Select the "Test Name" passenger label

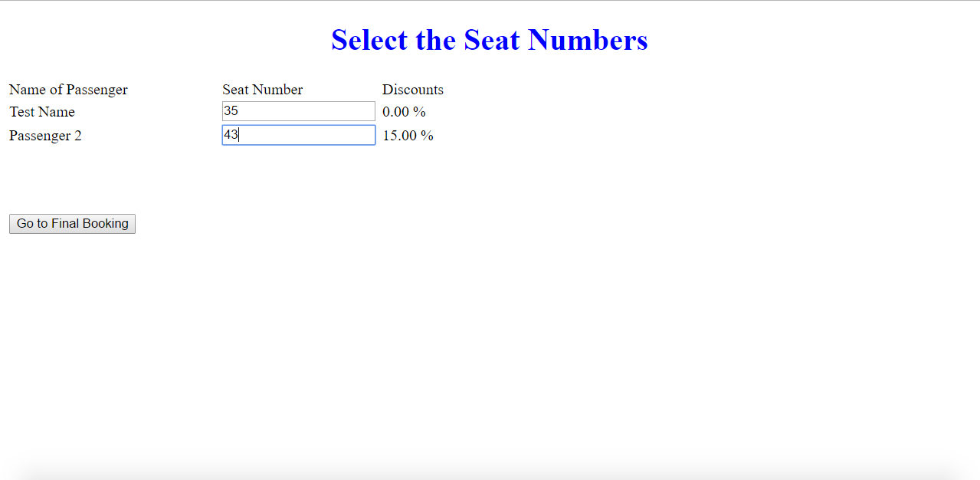42,112
